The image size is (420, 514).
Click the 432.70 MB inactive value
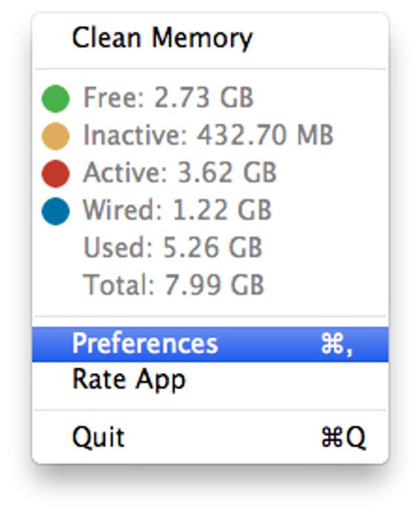pos(265,136)
